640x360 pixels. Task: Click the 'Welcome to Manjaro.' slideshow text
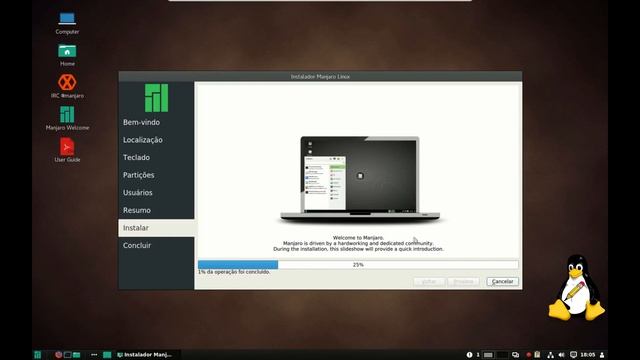pos(358,238)
